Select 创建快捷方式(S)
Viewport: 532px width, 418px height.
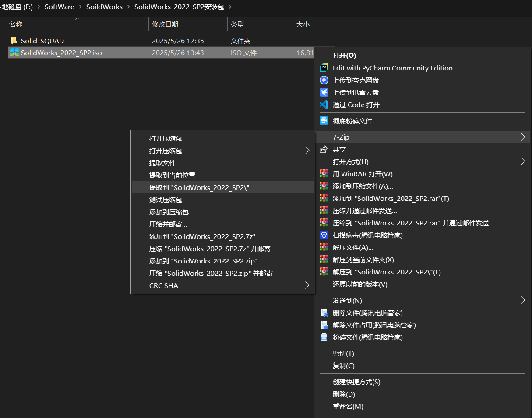(x=423, y=382)
